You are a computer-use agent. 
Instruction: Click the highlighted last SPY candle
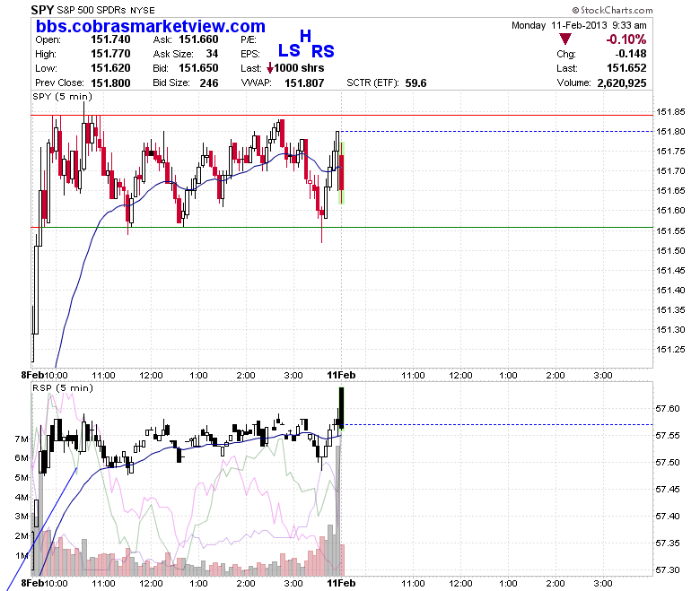[342, 173]
